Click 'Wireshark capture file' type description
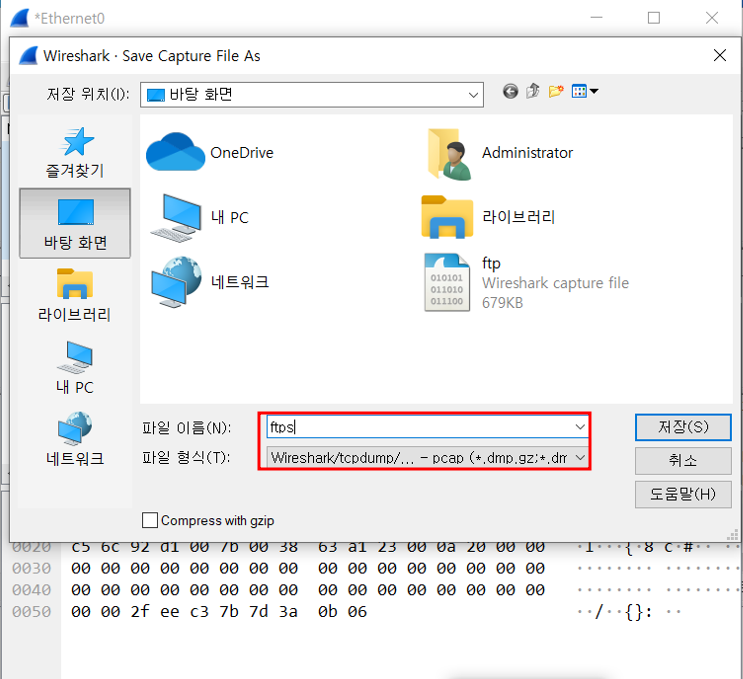The image size is (743, 679). 555,283
